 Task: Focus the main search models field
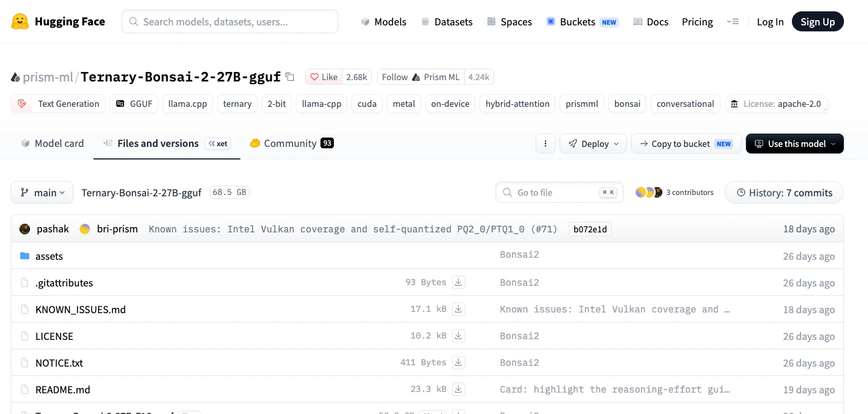230,21
